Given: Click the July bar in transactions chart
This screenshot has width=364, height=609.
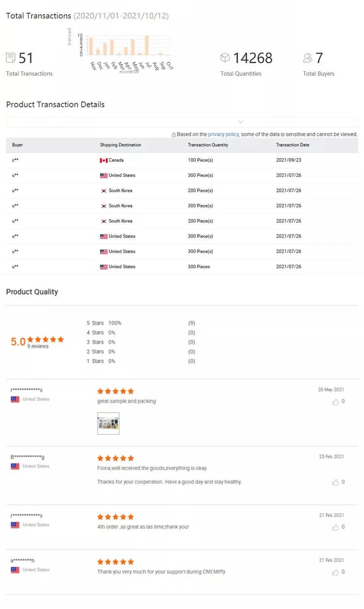Looking at the screenshot, I should point(147,45).
